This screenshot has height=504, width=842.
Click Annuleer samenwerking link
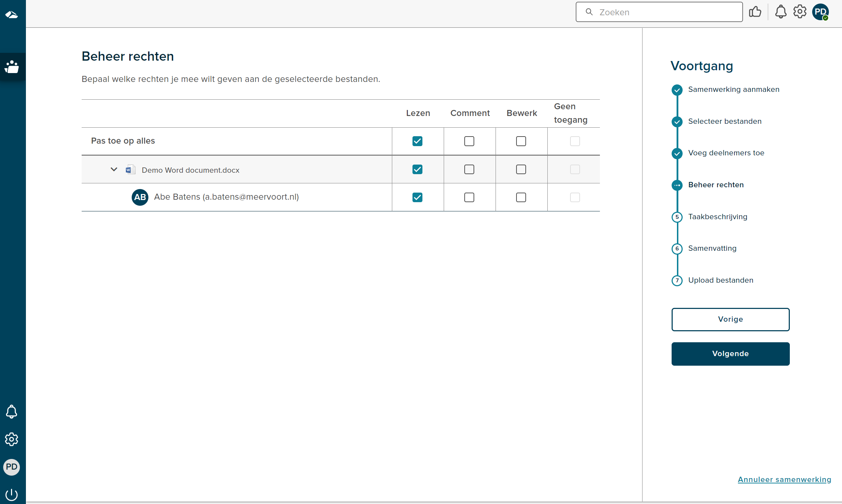coord(784,479)
